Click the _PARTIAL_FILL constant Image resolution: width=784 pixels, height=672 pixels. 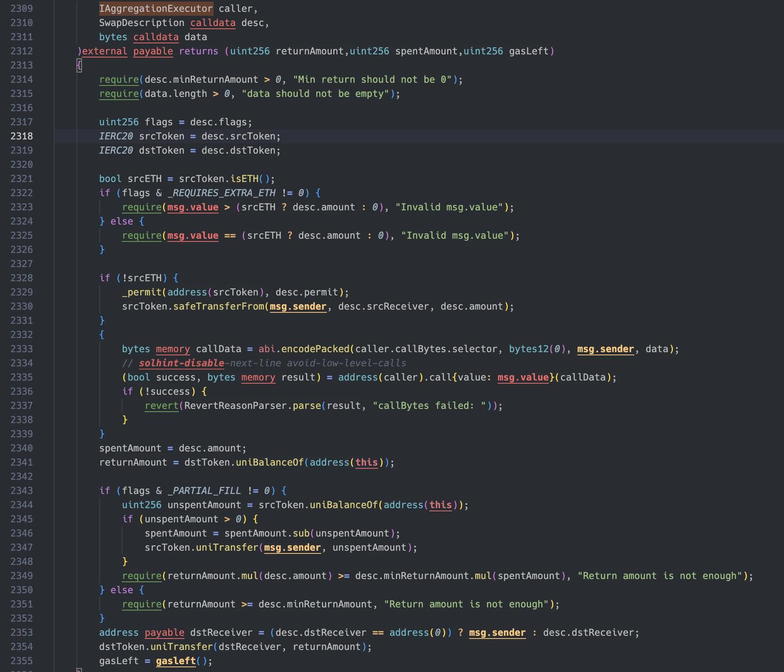(x=204, y=491)
